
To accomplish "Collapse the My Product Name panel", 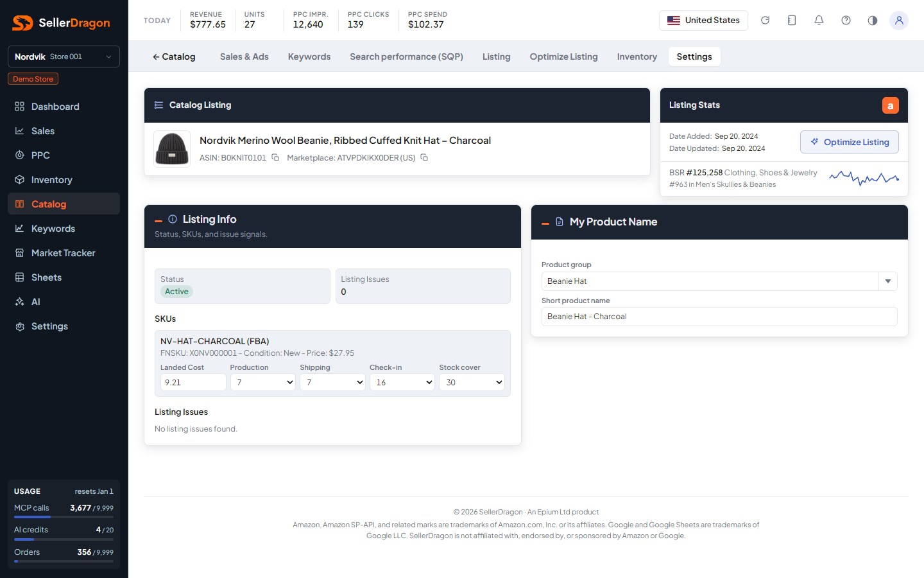I will [x=545, y=223].
